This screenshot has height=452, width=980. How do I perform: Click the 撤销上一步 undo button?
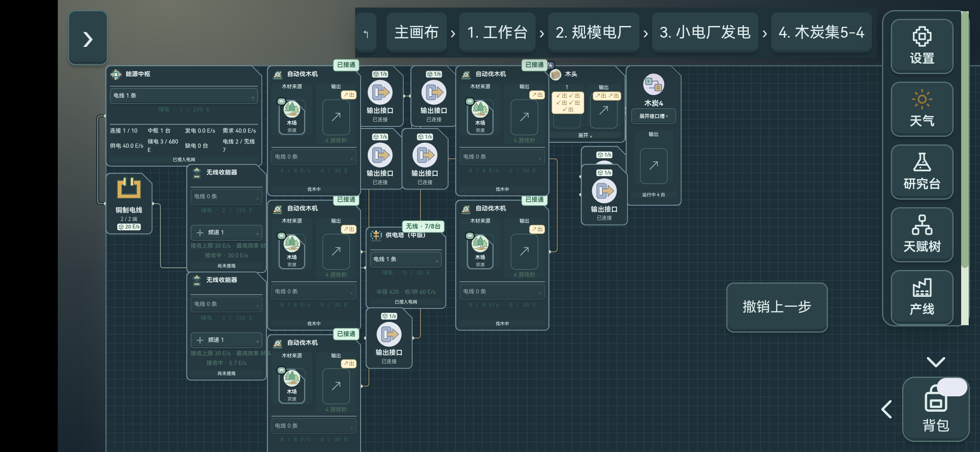pos(777,307)
